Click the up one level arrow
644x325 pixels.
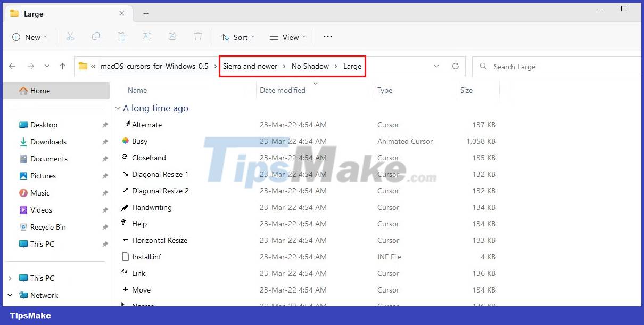(x=62, y=66)
